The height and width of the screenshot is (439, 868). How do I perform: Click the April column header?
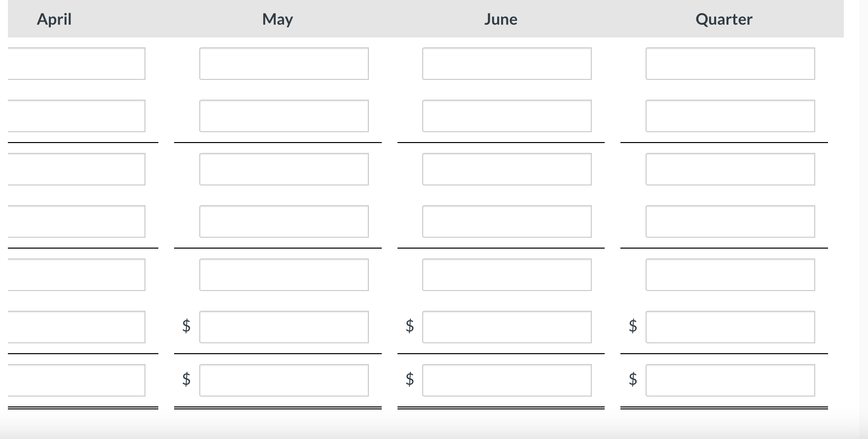point(53,19)
